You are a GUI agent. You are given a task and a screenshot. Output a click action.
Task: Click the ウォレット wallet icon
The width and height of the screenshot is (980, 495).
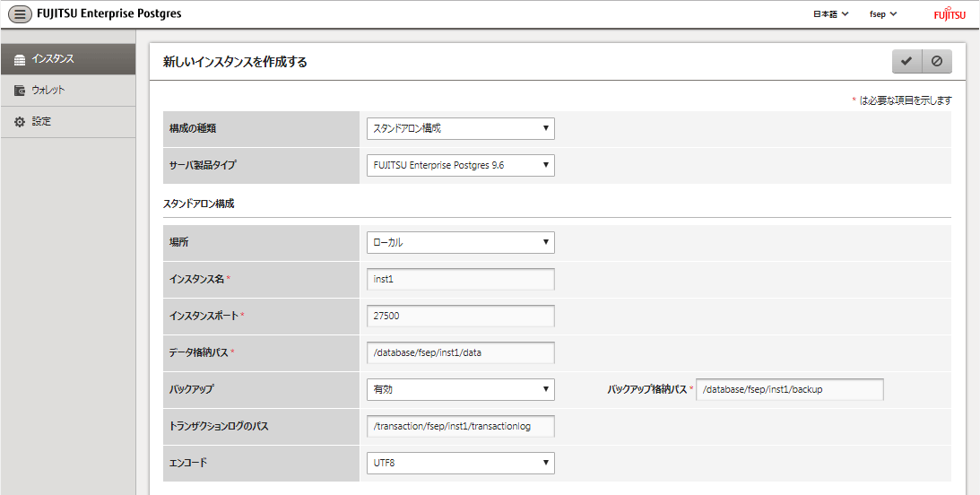(20, 91)
